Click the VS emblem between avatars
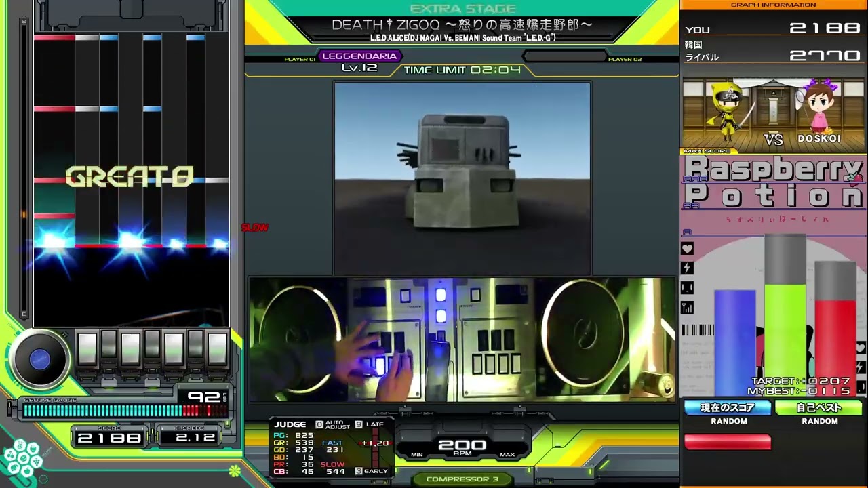 [773, 139]
